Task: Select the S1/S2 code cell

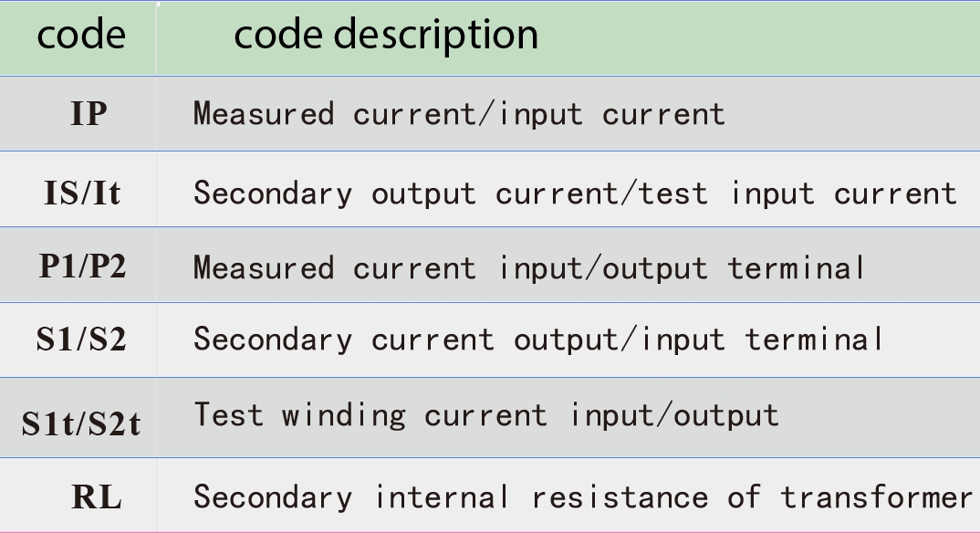Action: coord(80,340)
